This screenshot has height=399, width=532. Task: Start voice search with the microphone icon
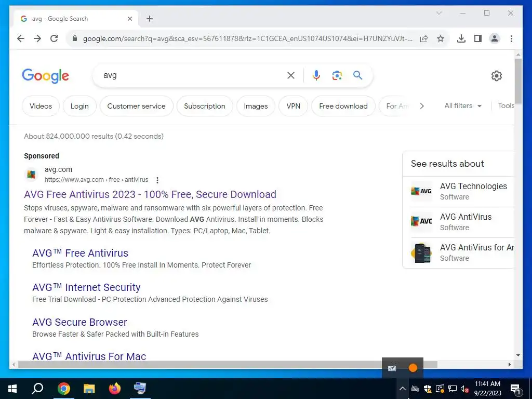(x=316, y=75)
